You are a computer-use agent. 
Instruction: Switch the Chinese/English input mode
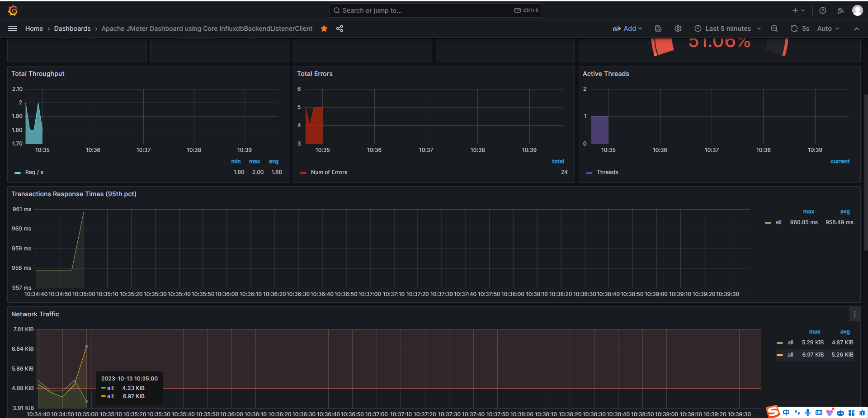coord(786,413)
